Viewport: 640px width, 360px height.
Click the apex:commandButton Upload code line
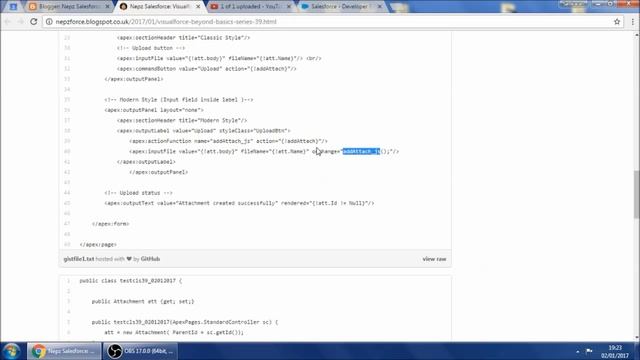pyautogui.click(x=207, y=69)
